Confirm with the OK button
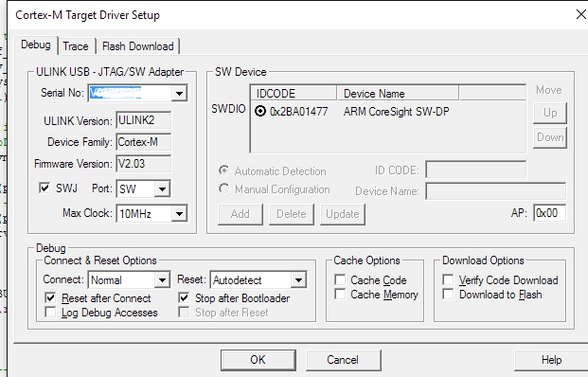 click(258, 360)
